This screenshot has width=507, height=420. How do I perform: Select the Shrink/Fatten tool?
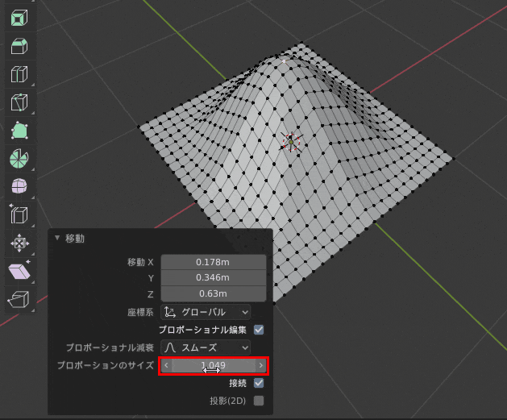coord(19,243)
